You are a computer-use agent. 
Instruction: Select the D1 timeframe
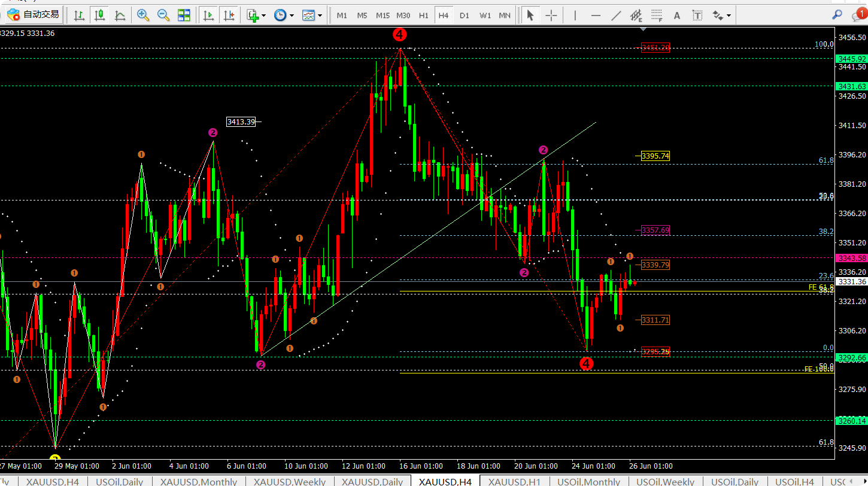pos(465,16)
